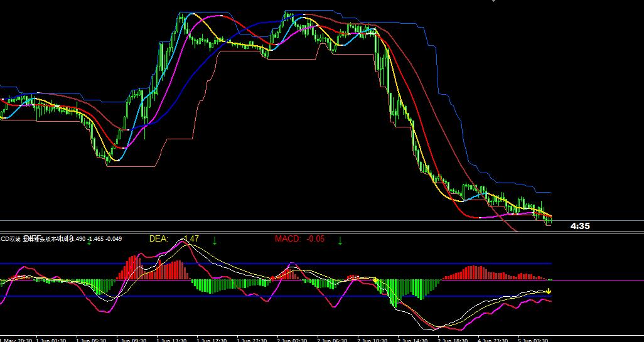Click the 4:35 candle countdown timer

(x=580, y=227)
